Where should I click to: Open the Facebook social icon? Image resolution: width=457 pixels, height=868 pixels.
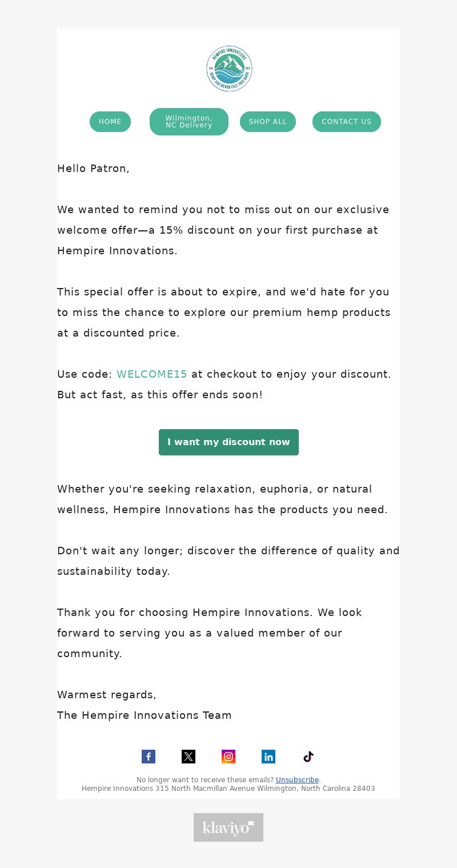click(x=149, y=757)
